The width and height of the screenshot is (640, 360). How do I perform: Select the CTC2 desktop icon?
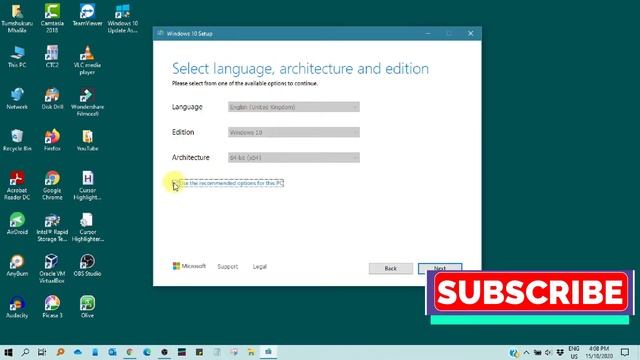point(52,57)
